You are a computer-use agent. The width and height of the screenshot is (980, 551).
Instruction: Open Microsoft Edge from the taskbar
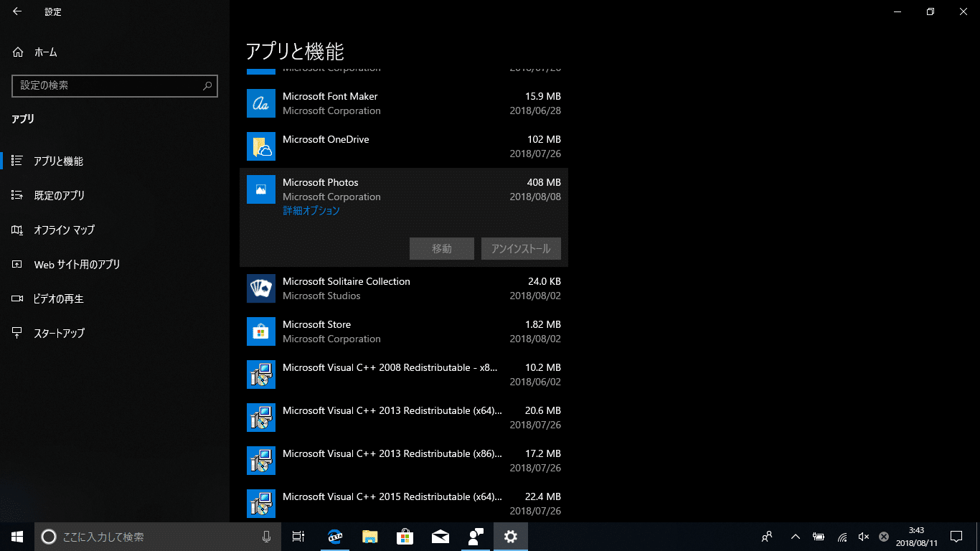coord(335,537)
